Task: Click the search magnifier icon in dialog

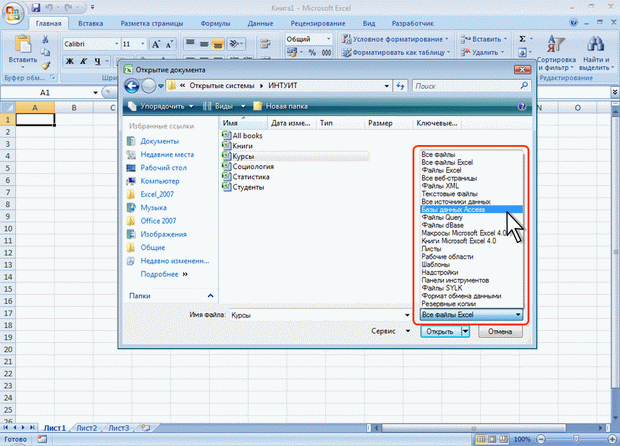Action: click(x=524, y=85)
